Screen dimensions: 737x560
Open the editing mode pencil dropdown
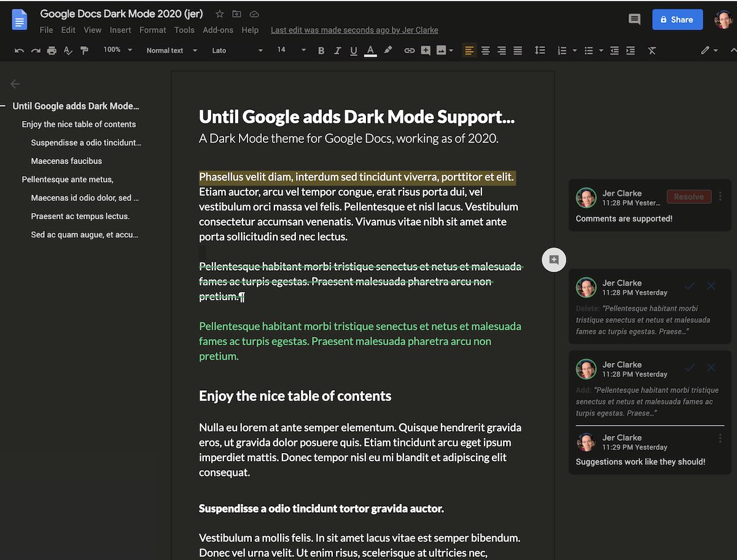pyautogui.click(x=709, y=50)
